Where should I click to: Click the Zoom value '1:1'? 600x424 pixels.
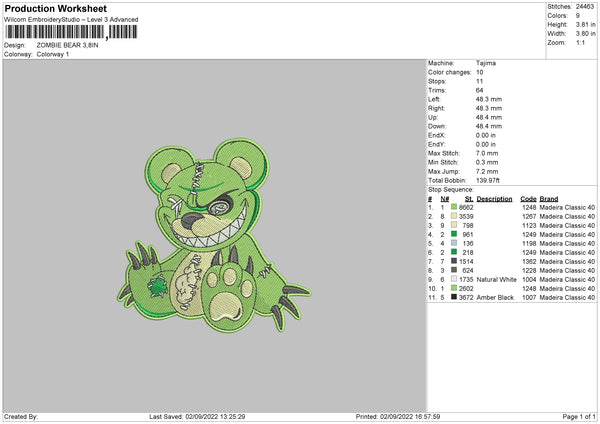[580, 42]
